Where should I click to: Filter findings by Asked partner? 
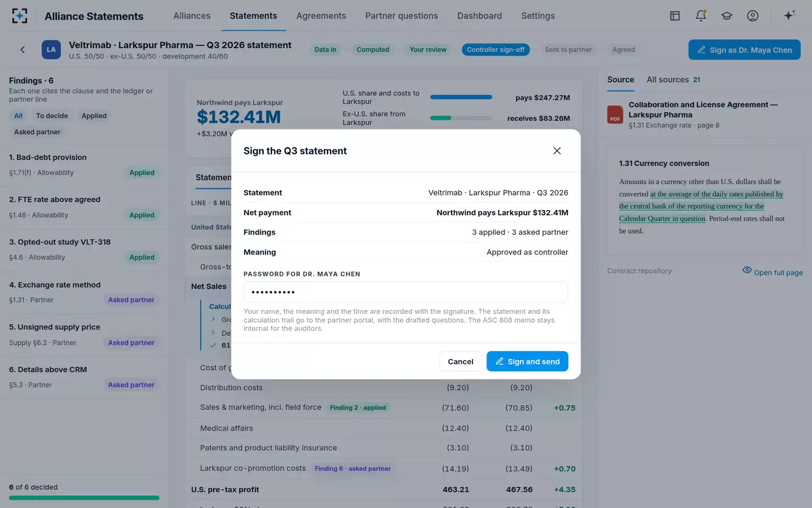(x=37, y=132)
